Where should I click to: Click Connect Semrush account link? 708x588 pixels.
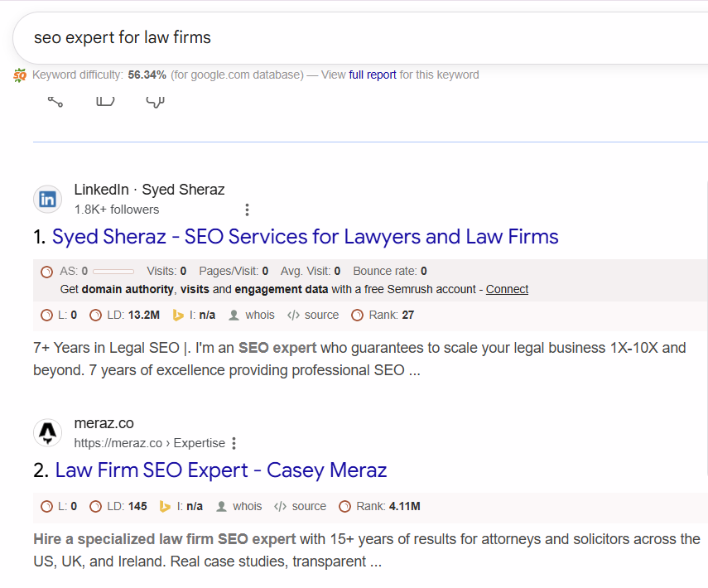[x=507, y=289]
